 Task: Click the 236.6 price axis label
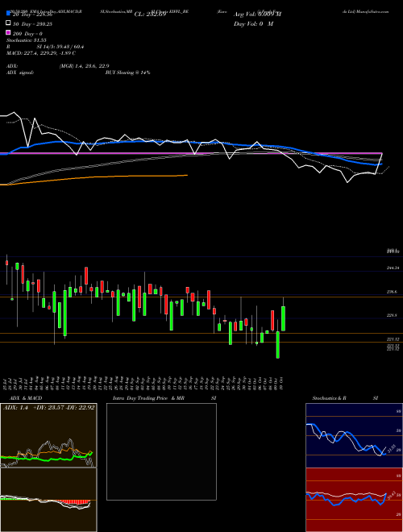click(393, 292)
